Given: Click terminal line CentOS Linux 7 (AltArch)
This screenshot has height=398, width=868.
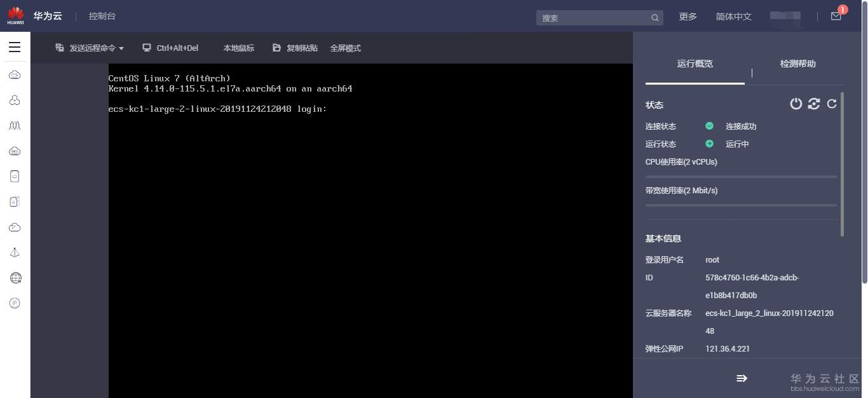Looking at the screenshot, I should point(169,78).
